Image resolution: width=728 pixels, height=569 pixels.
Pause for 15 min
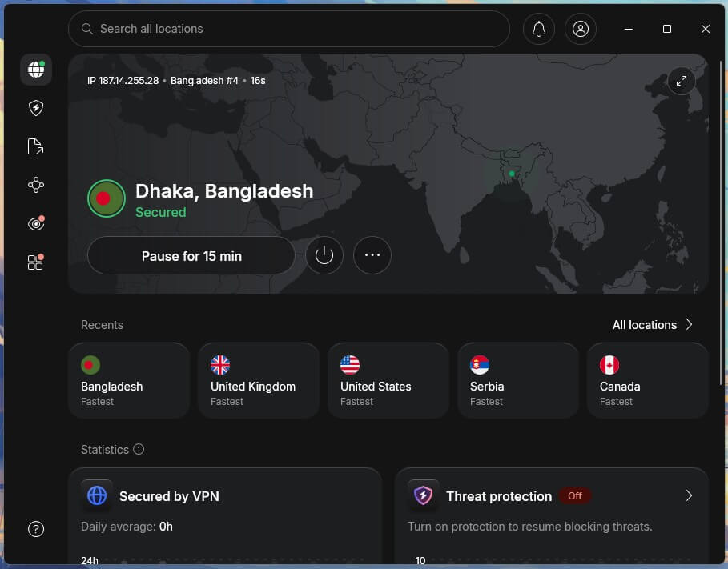pos(191,256)
